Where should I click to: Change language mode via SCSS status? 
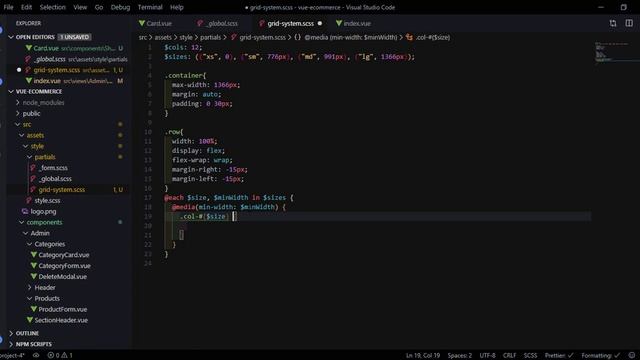point(530,356)
